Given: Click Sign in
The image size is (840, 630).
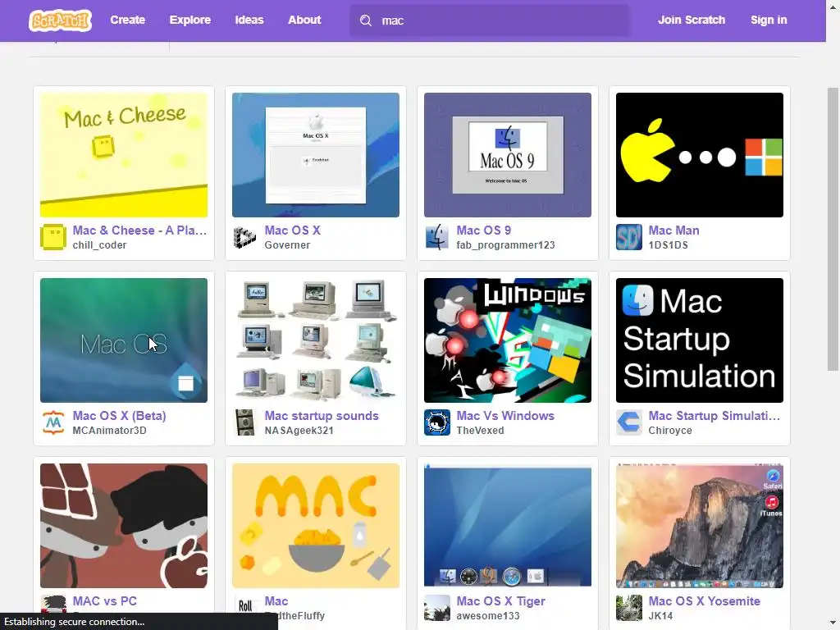Looking at the screenshot, I should 769,20.
